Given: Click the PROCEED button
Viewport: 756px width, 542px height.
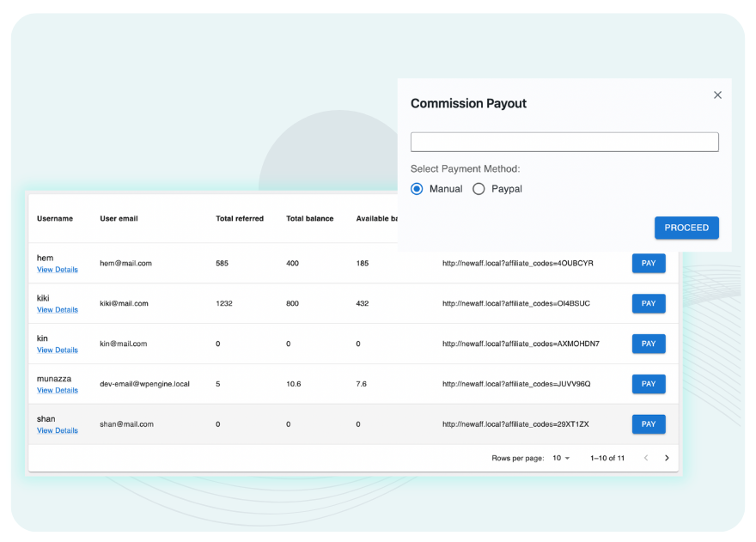Looking at the screenshot, I should (x=686, y=228).
